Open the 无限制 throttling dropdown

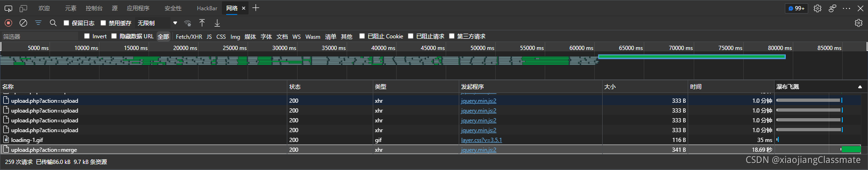click(157, 23)
